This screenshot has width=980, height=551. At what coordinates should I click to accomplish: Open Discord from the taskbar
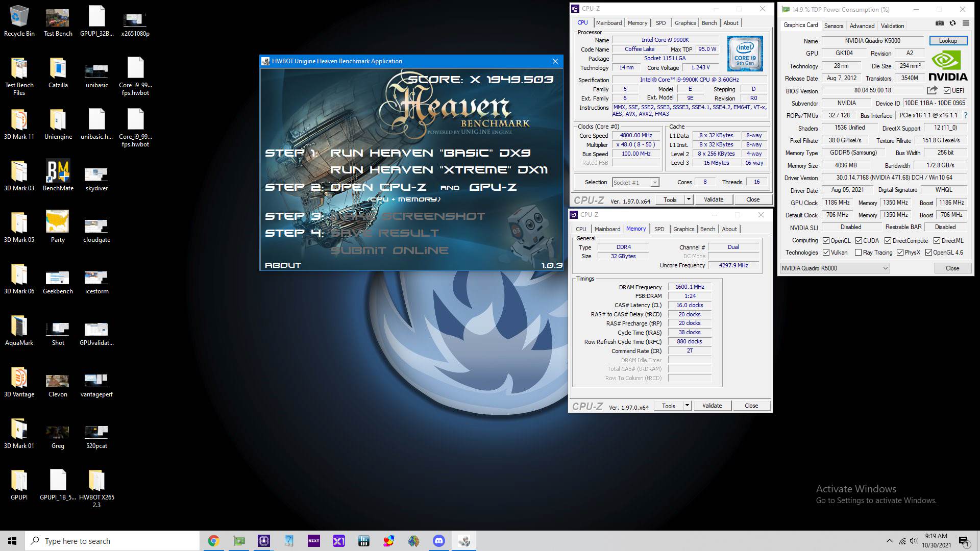[x=439, y=541]
